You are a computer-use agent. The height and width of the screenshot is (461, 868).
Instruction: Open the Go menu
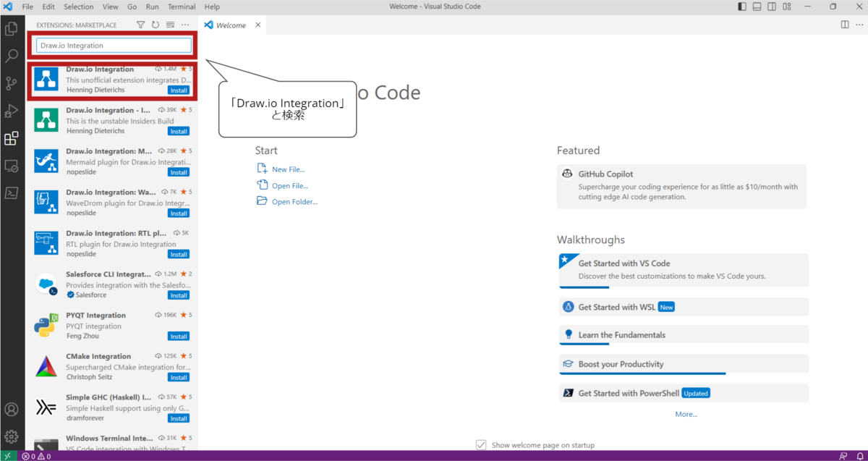(132, 7)
